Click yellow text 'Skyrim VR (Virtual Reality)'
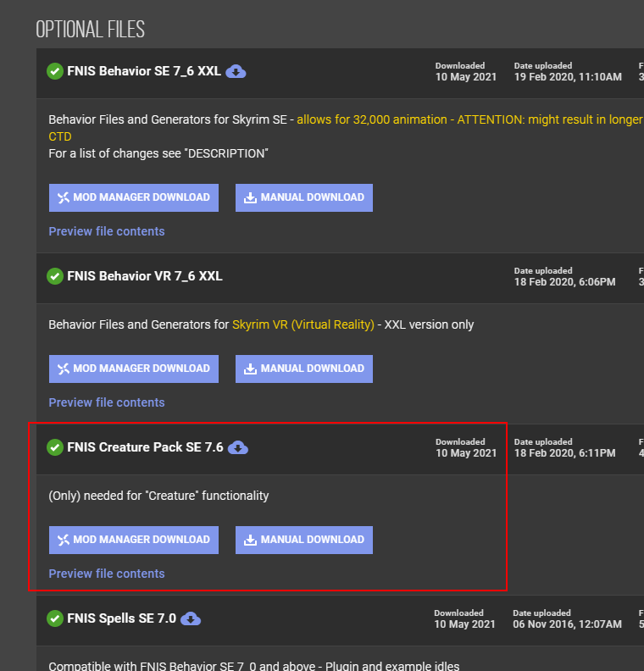The image size is (644, 671). (303, 324)
